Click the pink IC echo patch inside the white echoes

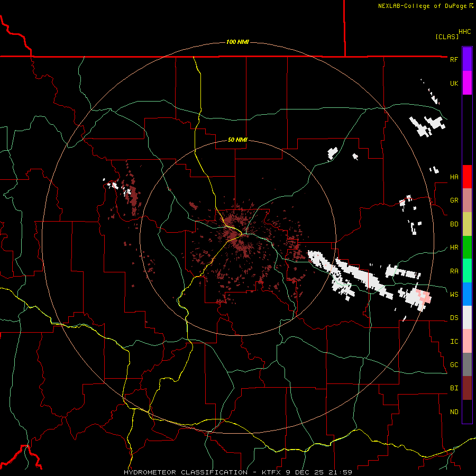(x=424, y=296)
